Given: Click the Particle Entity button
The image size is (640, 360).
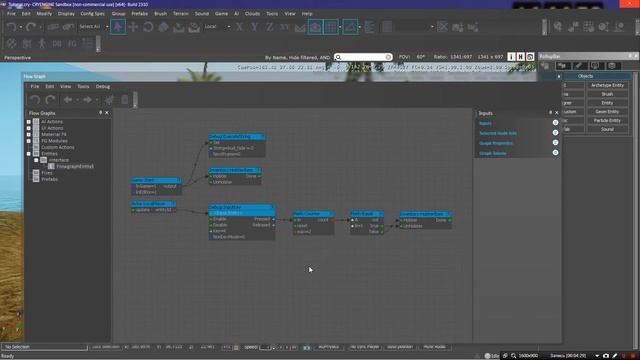Looking at the screenshot, I should coord(607,121).
